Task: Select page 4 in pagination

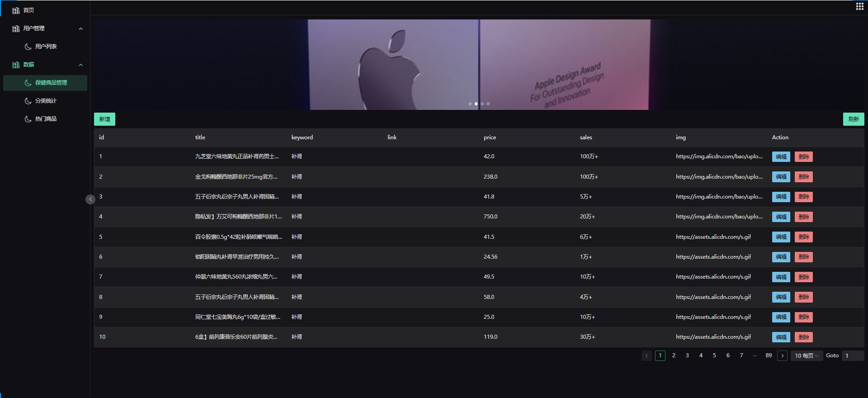Action: (x=701, y=355)
